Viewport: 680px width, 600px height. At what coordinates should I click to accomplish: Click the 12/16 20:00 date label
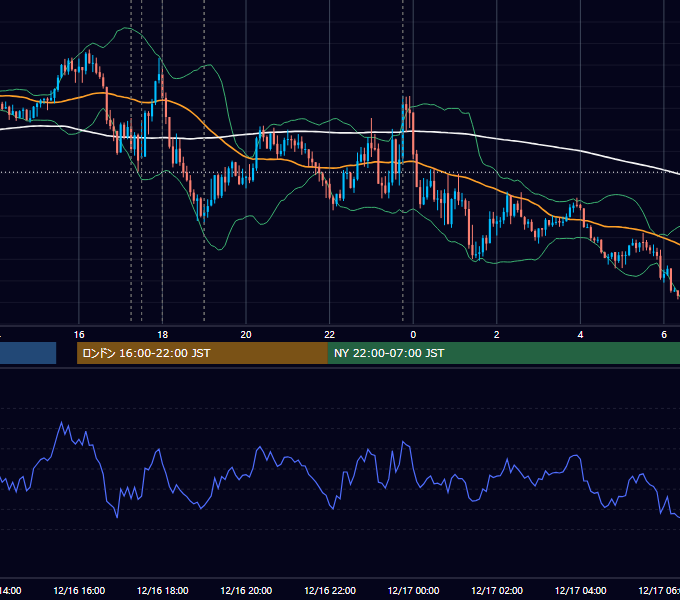click(246, 591)
